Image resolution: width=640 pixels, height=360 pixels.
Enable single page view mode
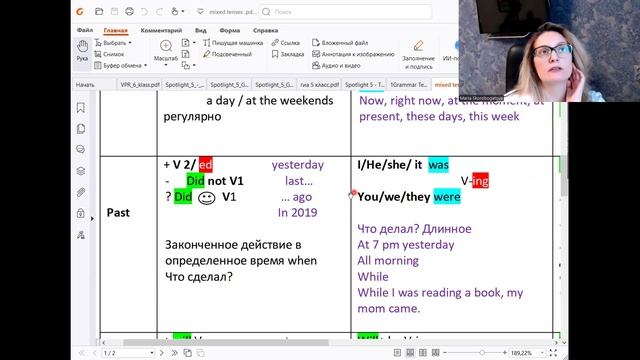point(397,353)
